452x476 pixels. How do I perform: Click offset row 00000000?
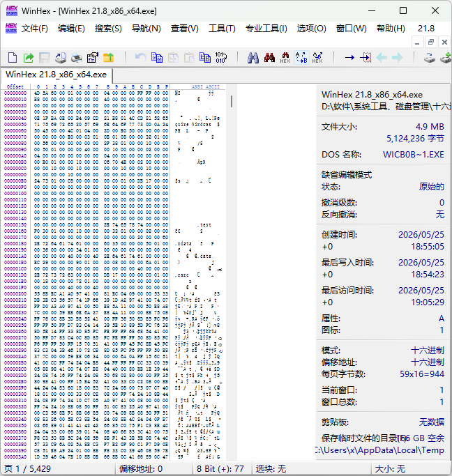point(15,93)
